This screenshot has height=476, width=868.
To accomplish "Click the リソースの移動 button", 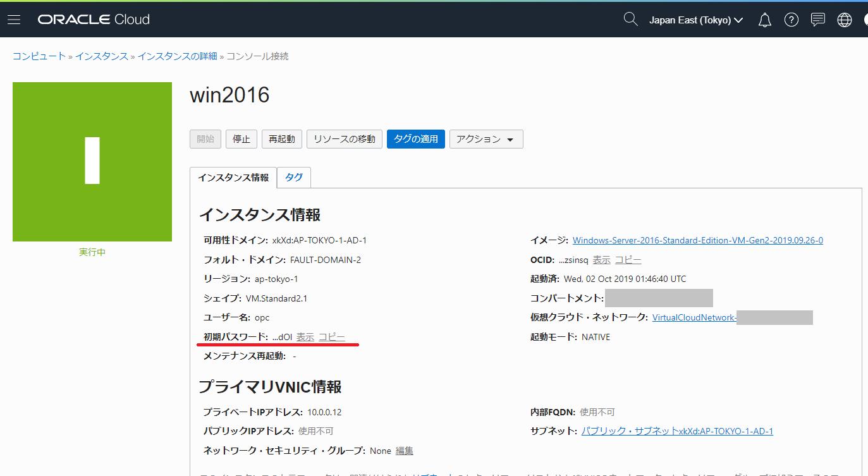I will [x=345, y=139].
